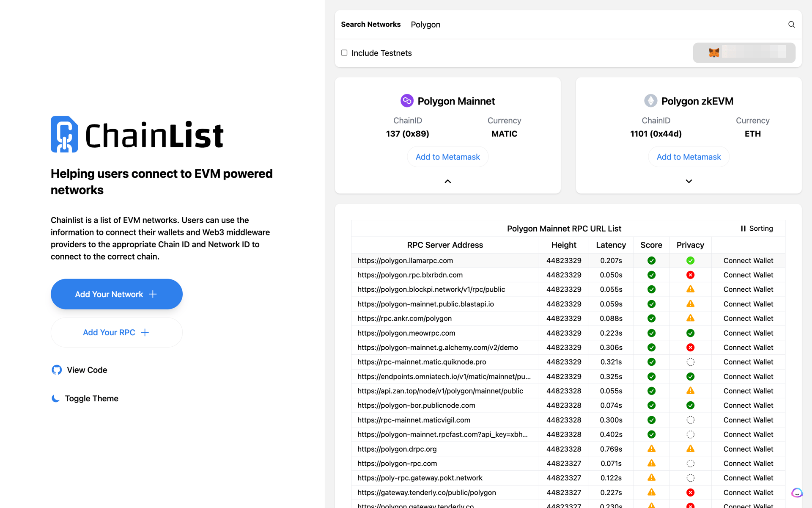
Task: Click dotted privacy icon for quiknode.pro row
Action: point(690,362)
